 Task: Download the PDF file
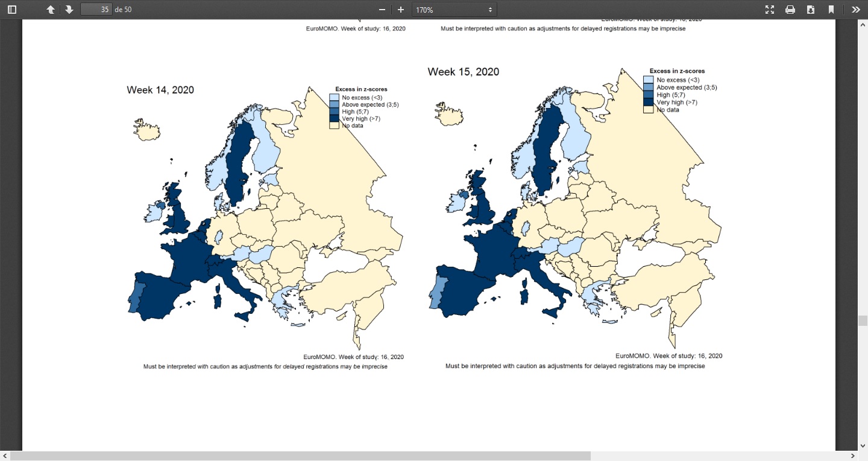811,10
